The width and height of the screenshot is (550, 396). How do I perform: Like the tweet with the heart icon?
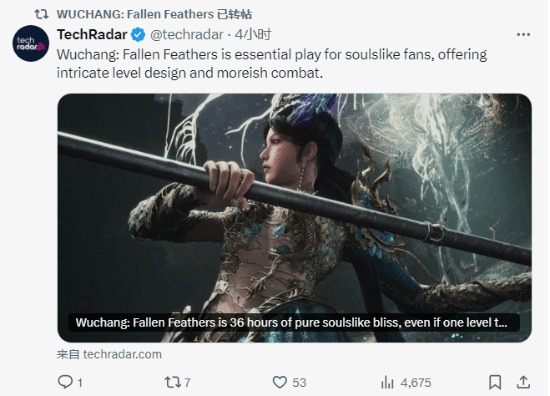point(280,382)
